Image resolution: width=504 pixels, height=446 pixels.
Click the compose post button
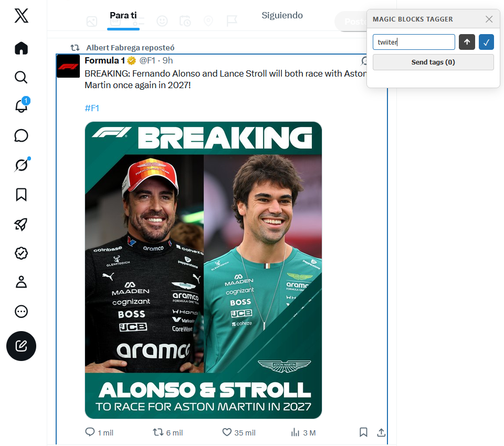pyautogui.click(x=21, y=346)
